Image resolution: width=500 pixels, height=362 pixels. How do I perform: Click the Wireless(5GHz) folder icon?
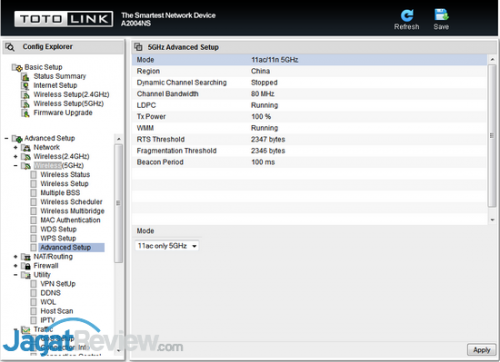coord(26,166)
